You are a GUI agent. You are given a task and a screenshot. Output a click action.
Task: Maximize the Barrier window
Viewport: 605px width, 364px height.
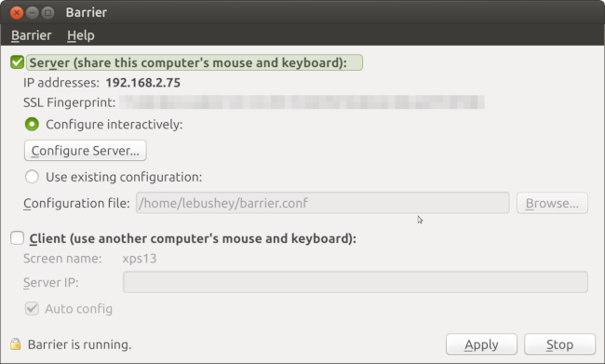click(47, 13)
